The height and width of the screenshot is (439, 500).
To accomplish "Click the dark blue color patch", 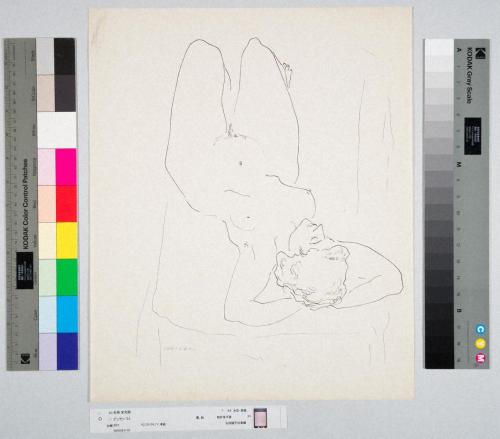I will [x=67, y=351].
